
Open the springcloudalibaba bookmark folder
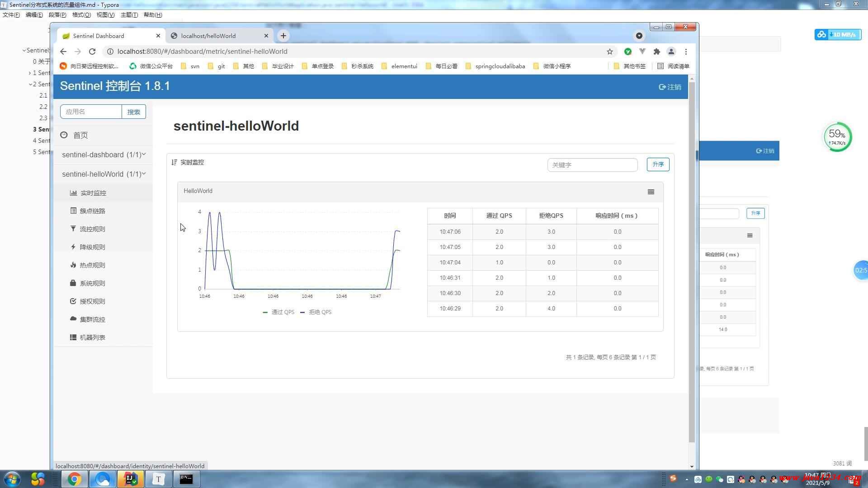tap(495, 66)
